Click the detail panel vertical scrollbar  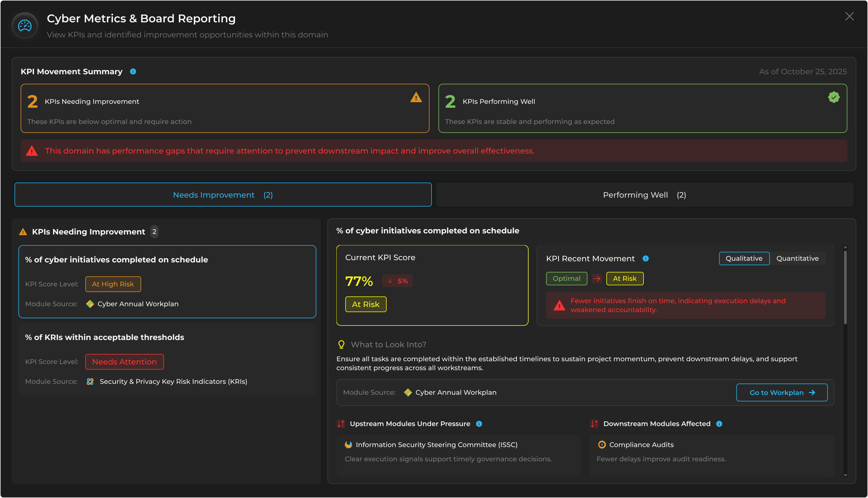[845, 287]
